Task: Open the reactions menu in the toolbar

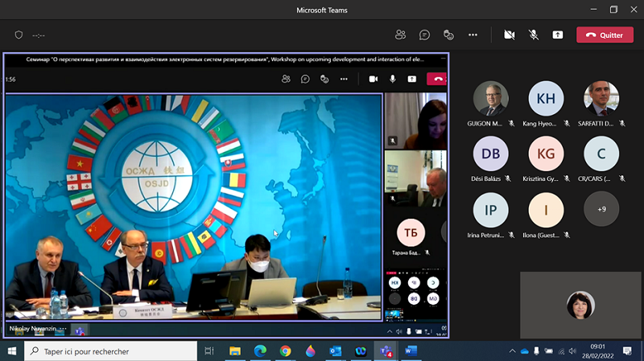Action: [448, 35]
